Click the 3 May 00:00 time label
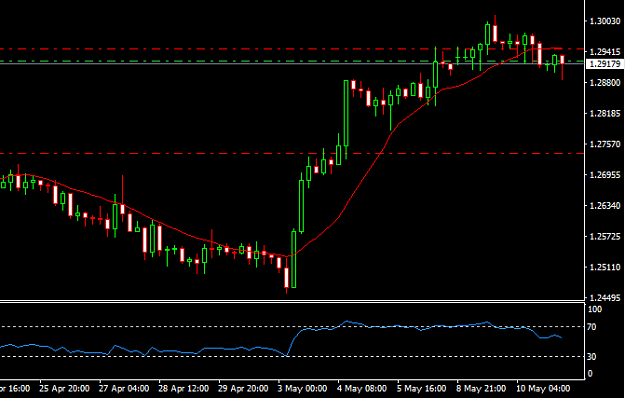 tap(303, 388)
